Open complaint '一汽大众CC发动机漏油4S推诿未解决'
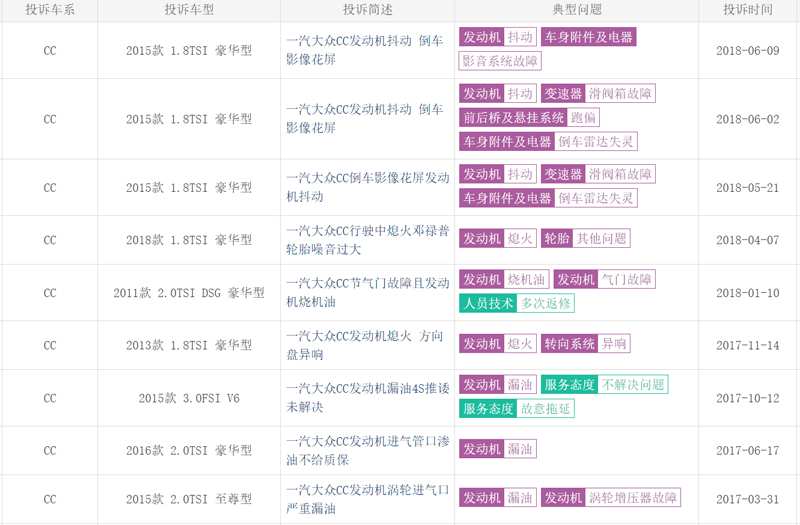This screenshot has height=525, width=800. point(367,397)
